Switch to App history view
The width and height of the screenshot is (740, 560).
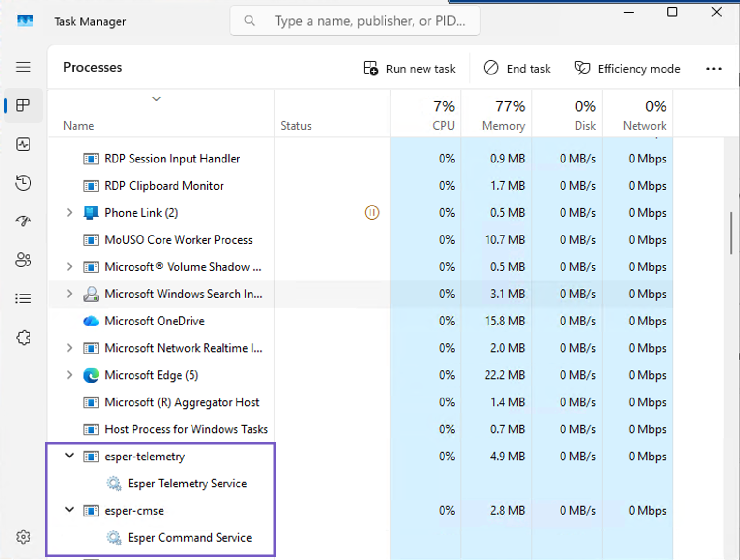click(23, 183)
